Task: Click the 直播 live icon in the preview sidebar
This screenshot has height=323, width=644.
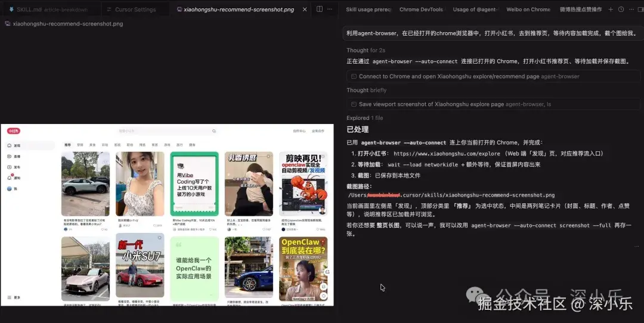Action: [10, 156]
